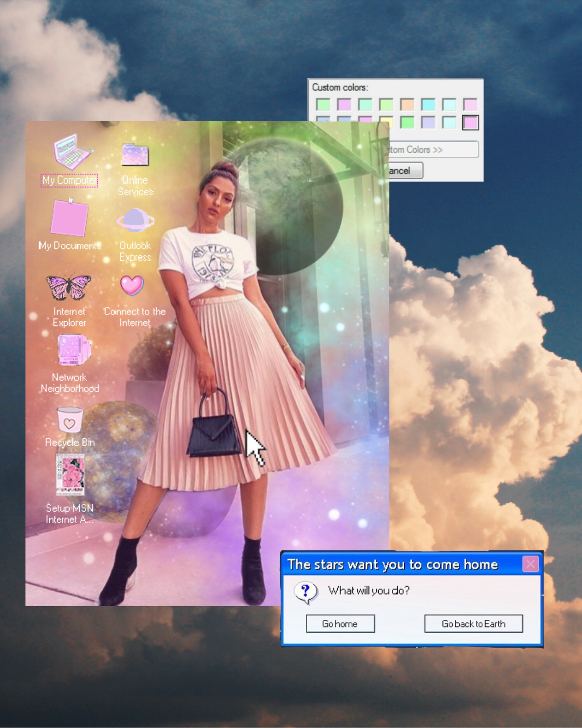Launch Outlook Express planet icon
Screen dimensions: 582x728
click(x=135, y=220)
